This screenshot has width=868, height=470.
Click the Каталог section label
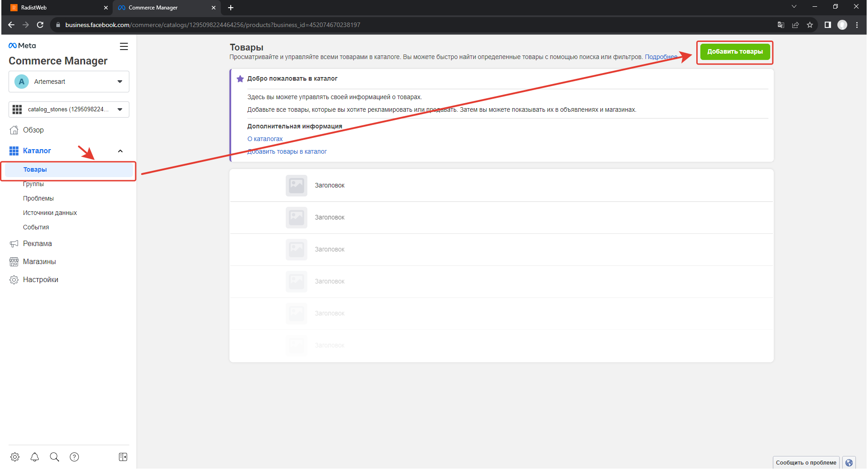tap(37, 151)
